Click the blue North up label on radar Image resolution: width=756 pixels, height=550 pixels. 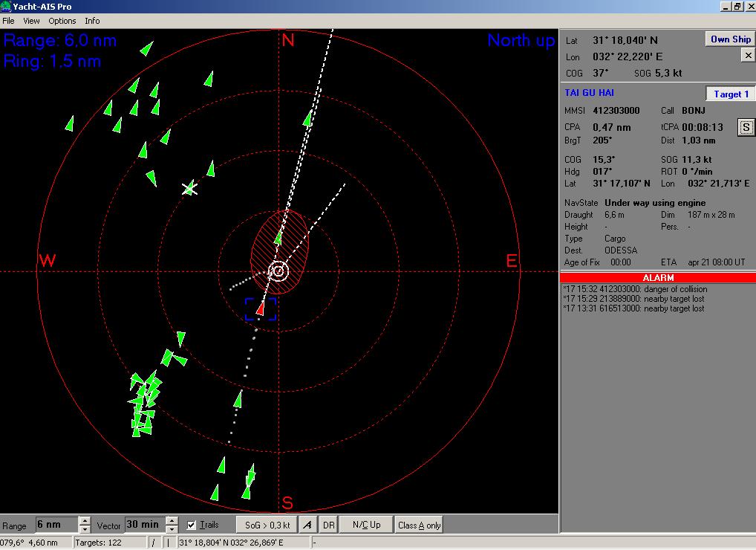point(521,41)
